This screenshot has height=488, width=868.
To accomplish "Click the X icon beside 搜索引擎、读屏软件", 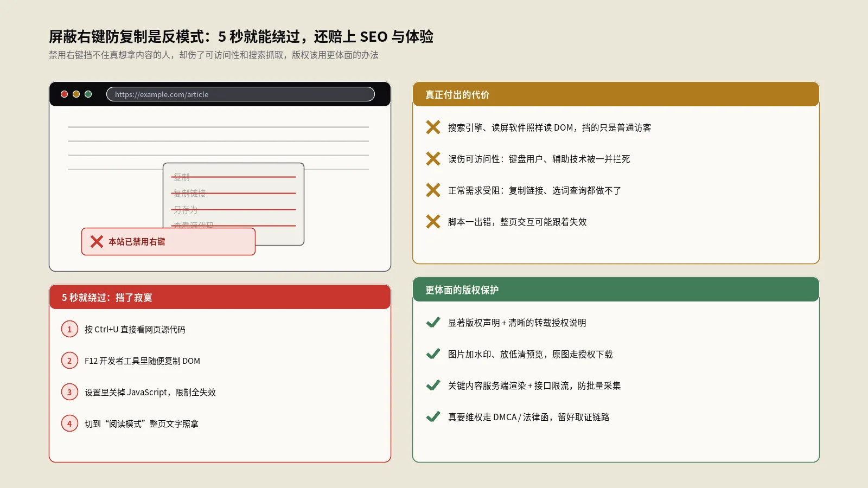I will tap(433, 127).
